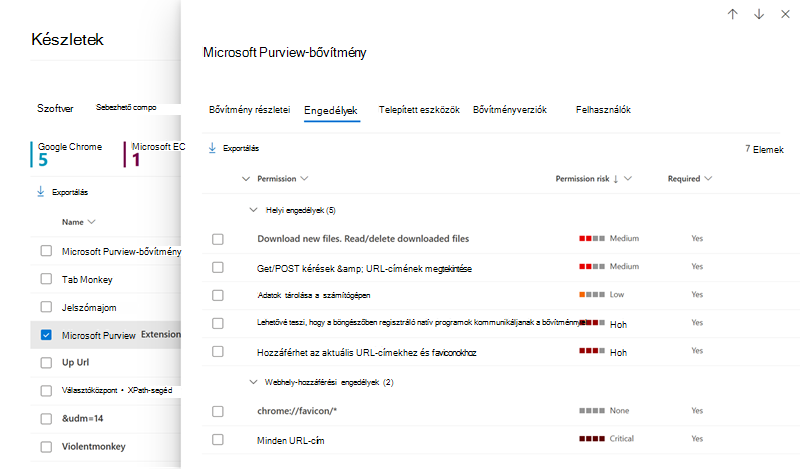Image resolution: width=800 pixels, height=470 pixels.
Task: Click the sort arrow beside Permission risk
Action: click(616, 179)
